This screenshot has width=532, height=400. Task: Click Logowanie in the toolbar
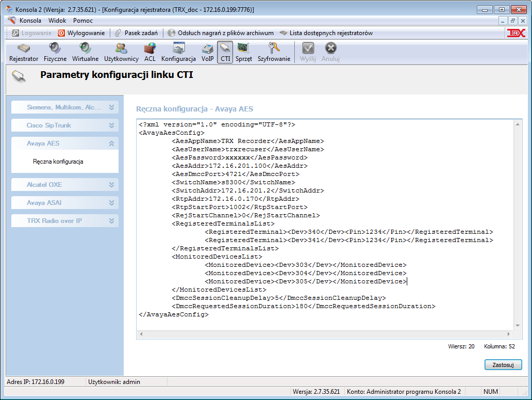click(31, 33)
